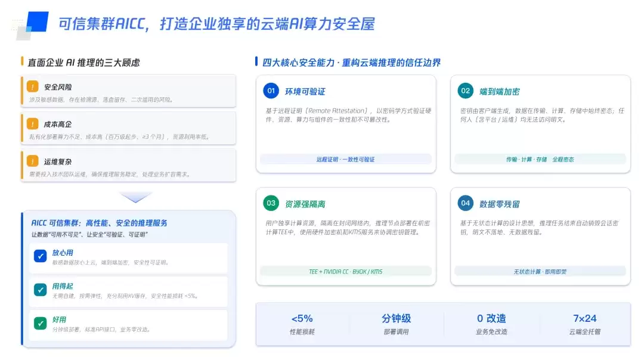This screenshot has height=357, width=644.
Task: Click the blue square logo beside the title
Action: click(37, 21)
